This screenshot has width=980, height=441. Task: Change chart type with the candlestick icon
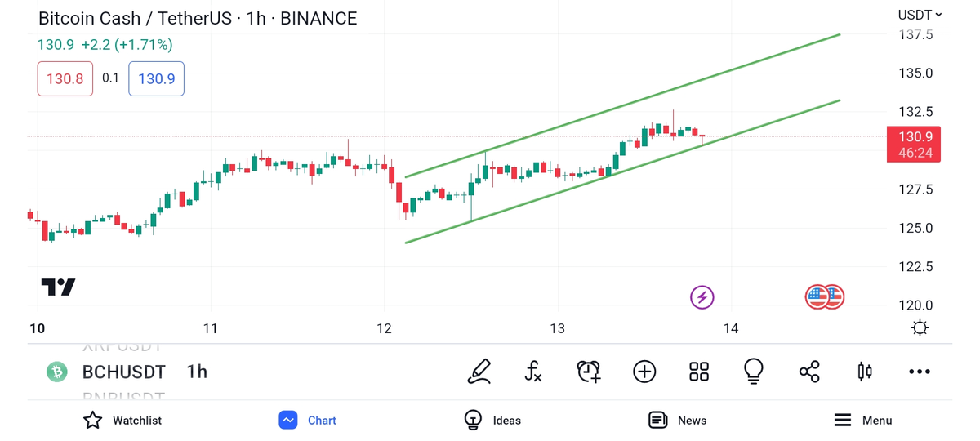(x=865, y=372)
